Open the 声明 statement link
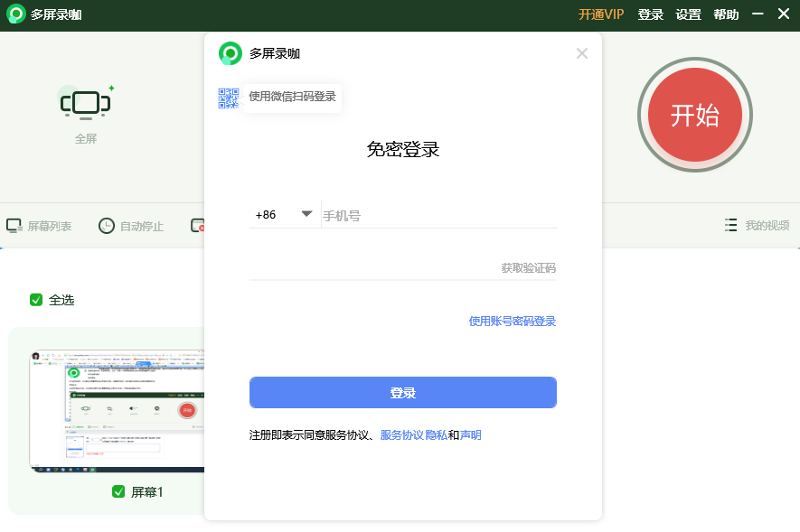Image resolution: width=800 pixels, height=532 pixels. [x=470, y=434]
